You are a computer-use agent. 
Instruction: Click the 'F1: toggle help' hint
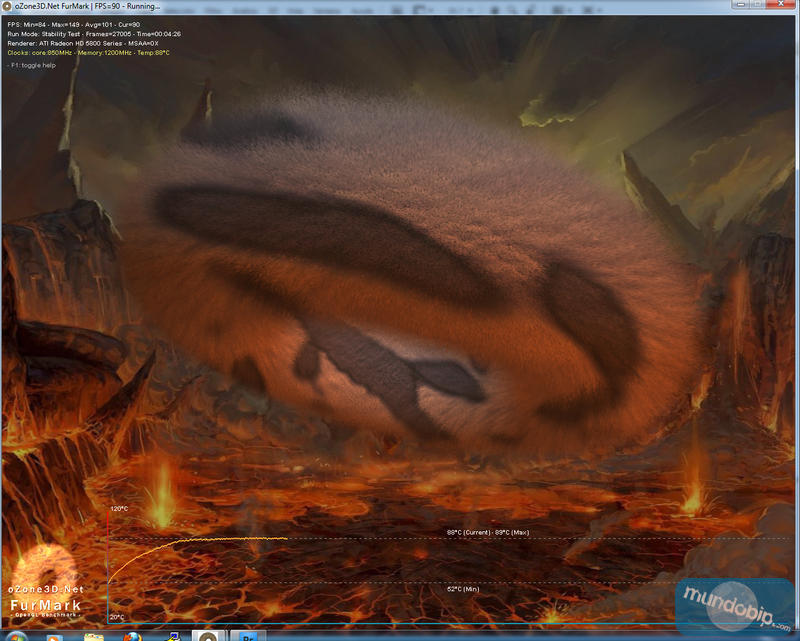pyautogui.click(x=33, y=65)
